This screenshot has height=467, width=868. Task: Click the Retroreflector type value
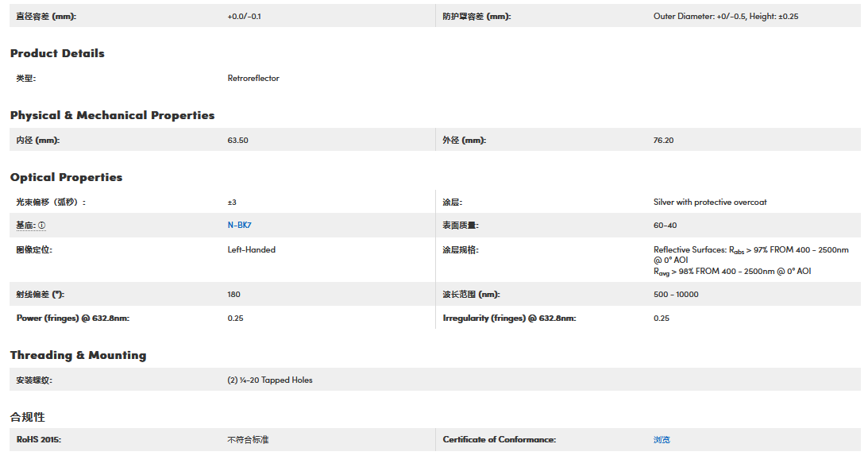coord(253,79)
